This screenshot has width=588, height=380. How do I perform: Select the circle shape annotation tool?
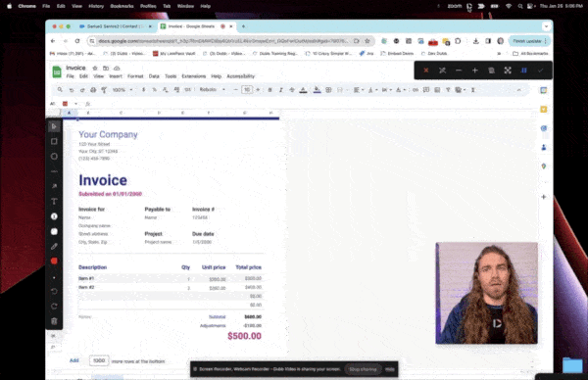click(54, 157)
